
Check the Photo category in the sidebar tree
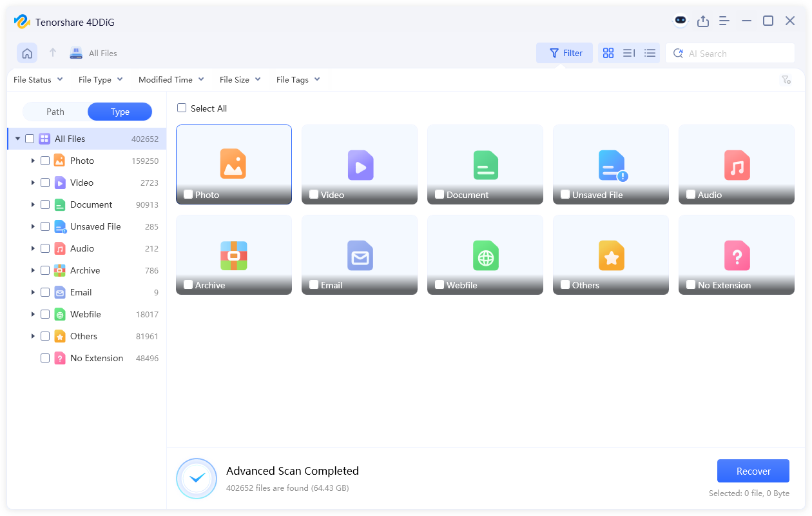click(44, 160)
